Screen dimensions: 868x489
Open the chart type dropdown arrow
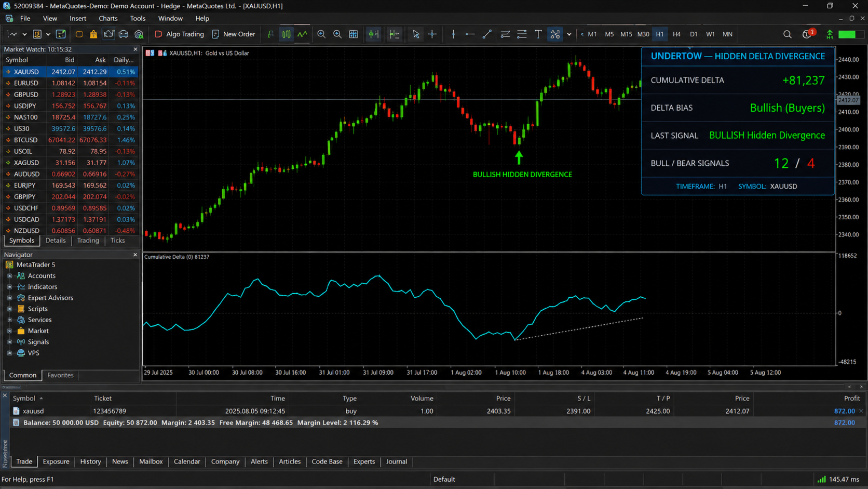pos(24,34)
